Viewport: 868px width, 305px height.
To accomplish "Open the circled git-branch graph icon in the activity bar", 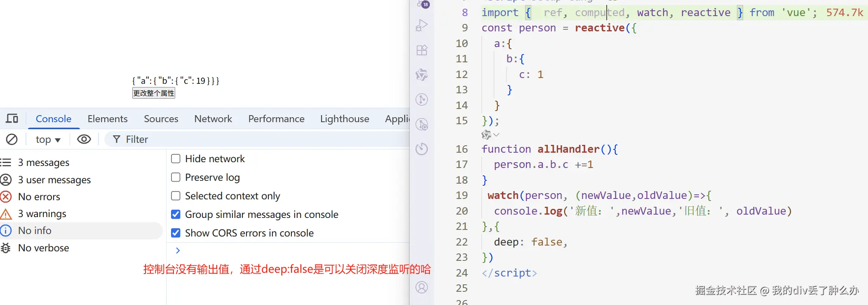I will click(x=422, y=99).
